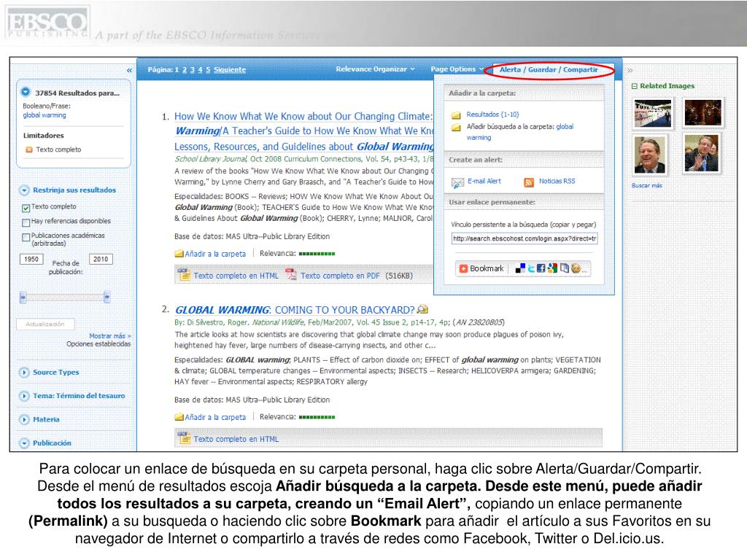Share the search via the Google icon

click(x=552, y=268)
